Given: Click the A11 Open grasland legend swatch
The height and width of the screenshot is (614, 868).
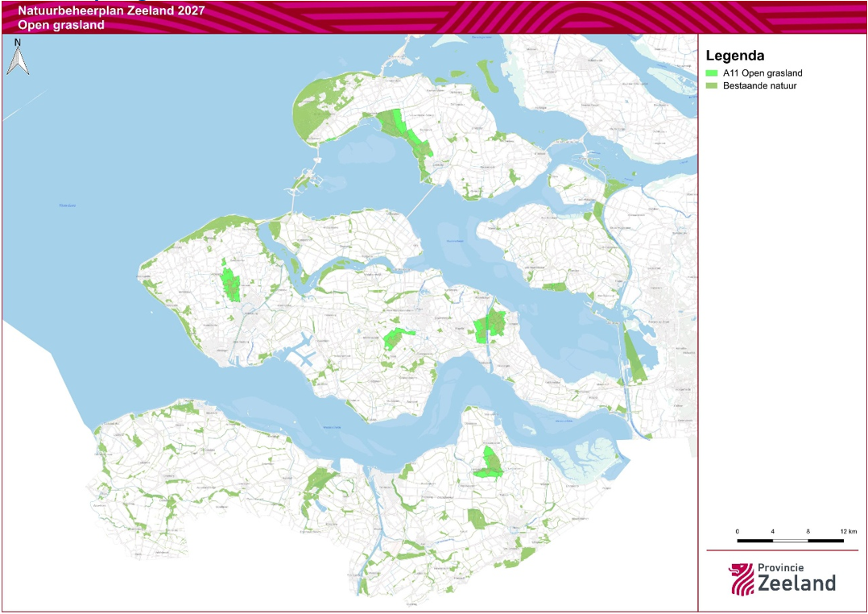Looking at the screenshot, I should (712, 73).
